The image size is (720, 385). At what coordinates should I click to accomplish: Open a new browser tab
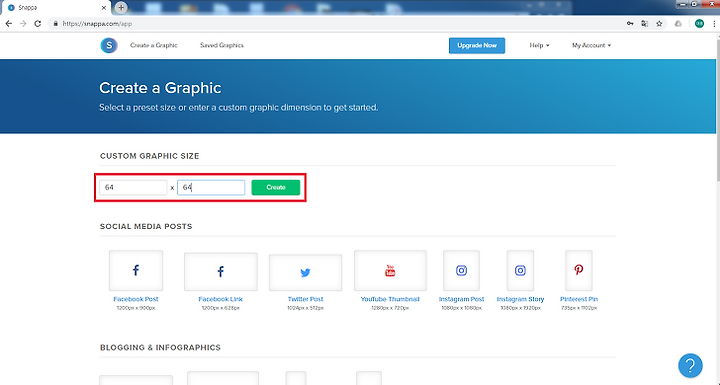click(121, 7)
